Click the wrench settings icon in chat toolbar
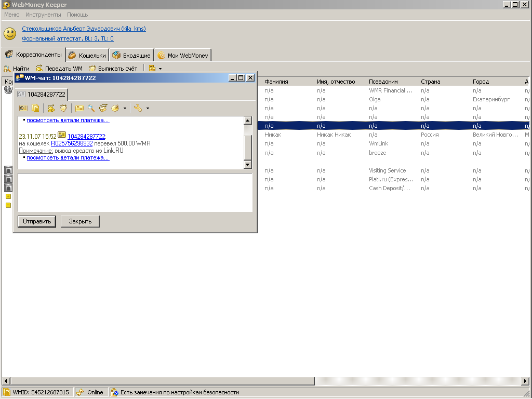Screen dimensions: 532x399 138,108
